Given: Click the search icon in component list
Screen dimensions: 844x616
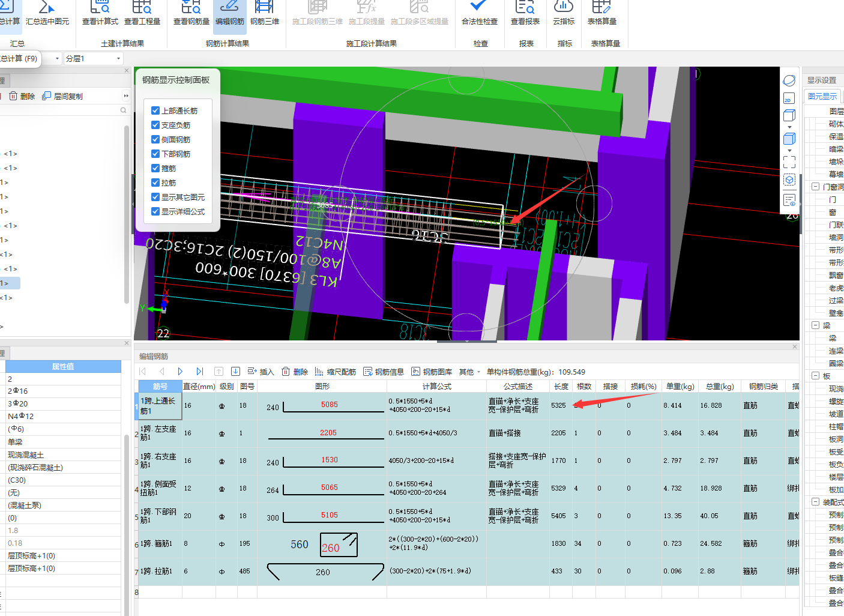Looking at the screenshot, I should tap(123, 110).
